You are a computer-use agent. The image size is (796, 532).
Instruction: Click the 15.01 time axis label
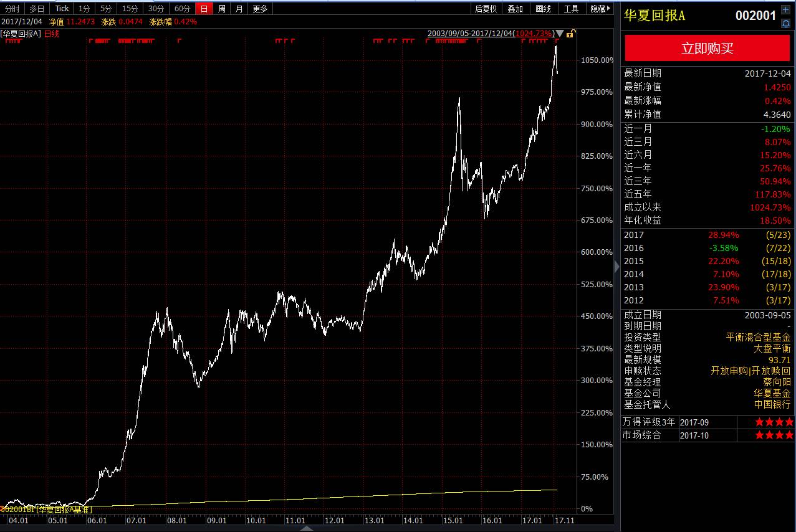point(453,520)
